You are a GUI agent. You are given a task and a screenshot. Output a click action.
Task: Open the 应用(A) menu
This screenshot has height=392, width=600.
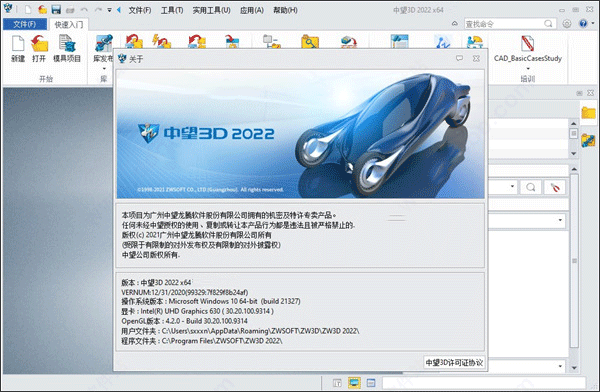coord(252,10)
